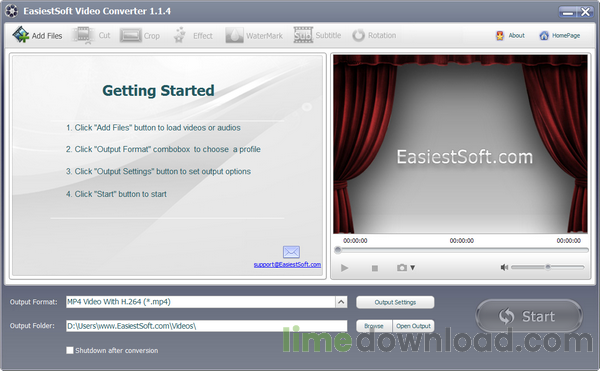This screenshot has width=600, height=371.
Task: Click the Output Folder path field
Action: click(207, 326)
